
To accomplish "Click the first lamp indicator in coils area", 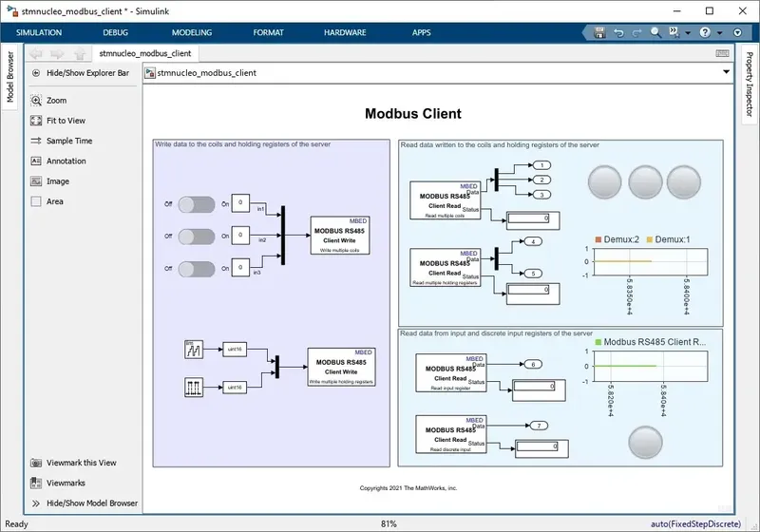I will coord(604,182).
